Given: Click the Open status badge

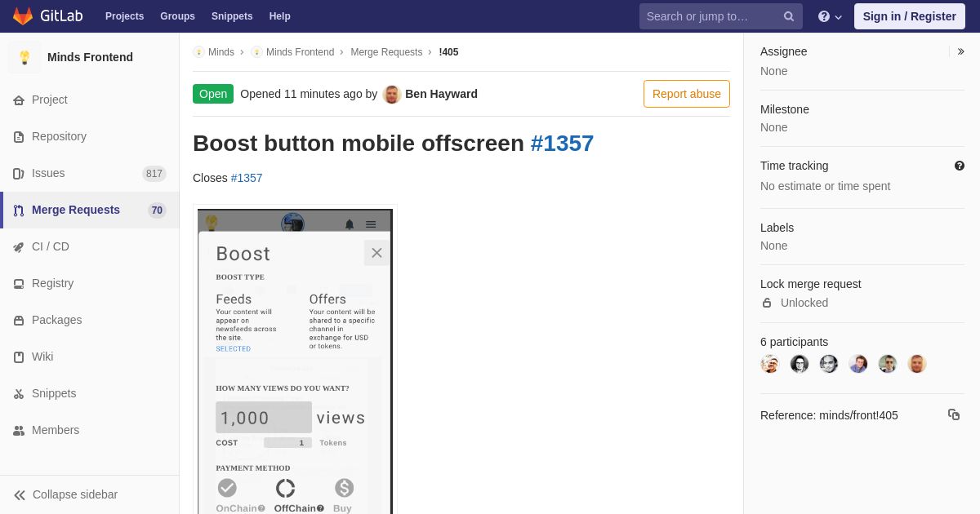Looking at the screenshot, I should point(213,94).
